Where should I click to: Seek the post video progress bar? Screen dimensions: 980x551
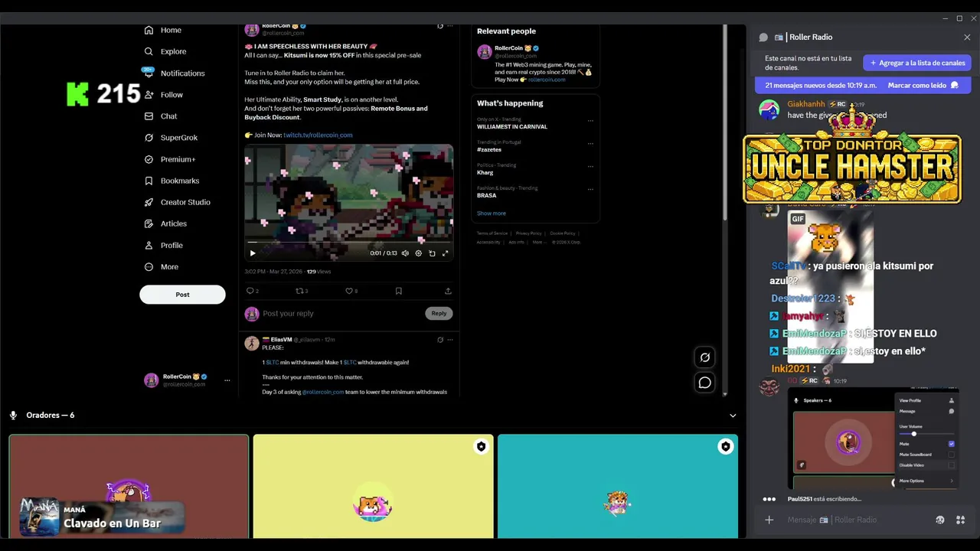pyautogui.click(x=348, y=242)
